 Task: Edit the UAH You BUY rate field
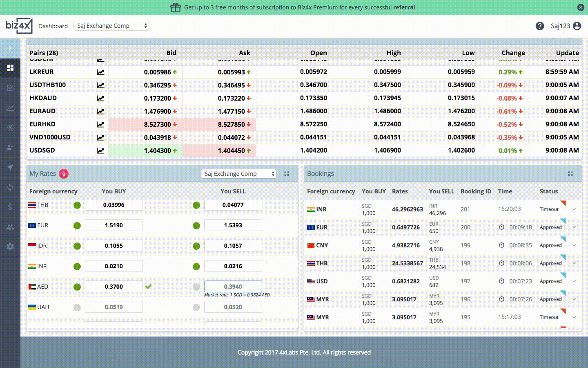click(114, 307)
